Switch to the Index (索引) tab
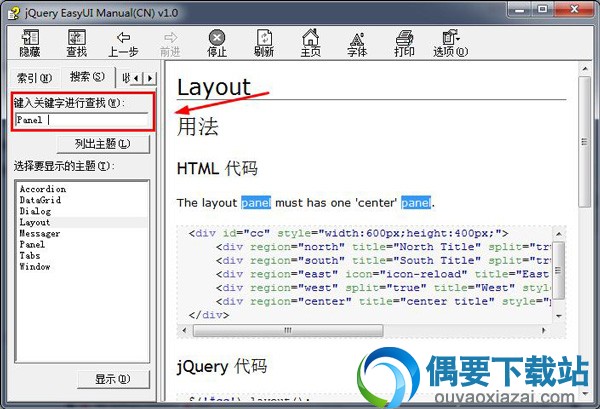Image resolution: width=600 pixels, height=409 pixels. 34,78
